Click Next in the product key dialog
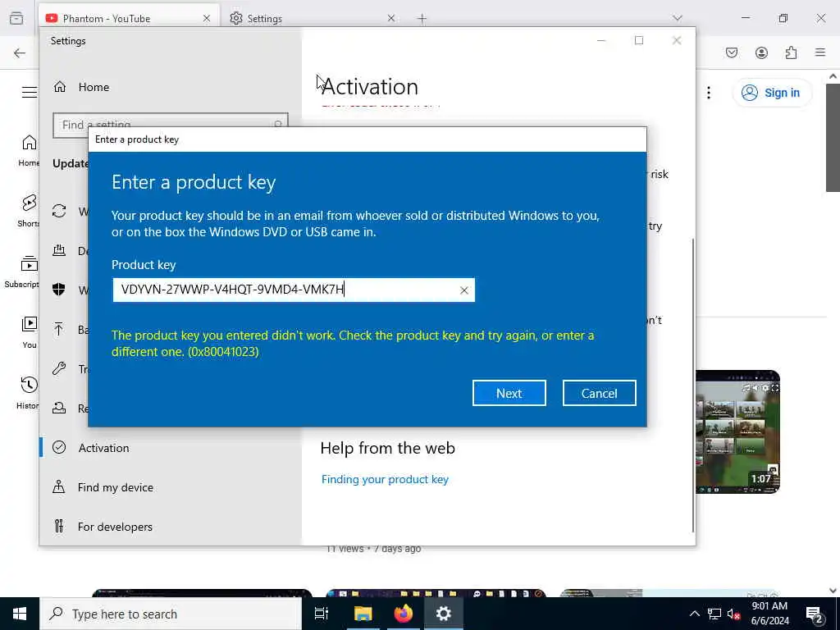 (x=509, y=393)
